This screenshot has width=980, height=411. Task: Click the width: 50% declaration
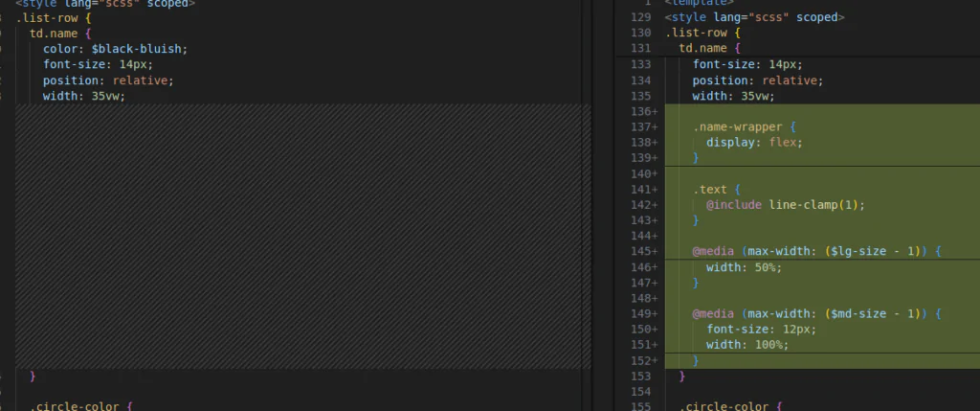pyautogui.click(x=744, y=267)
